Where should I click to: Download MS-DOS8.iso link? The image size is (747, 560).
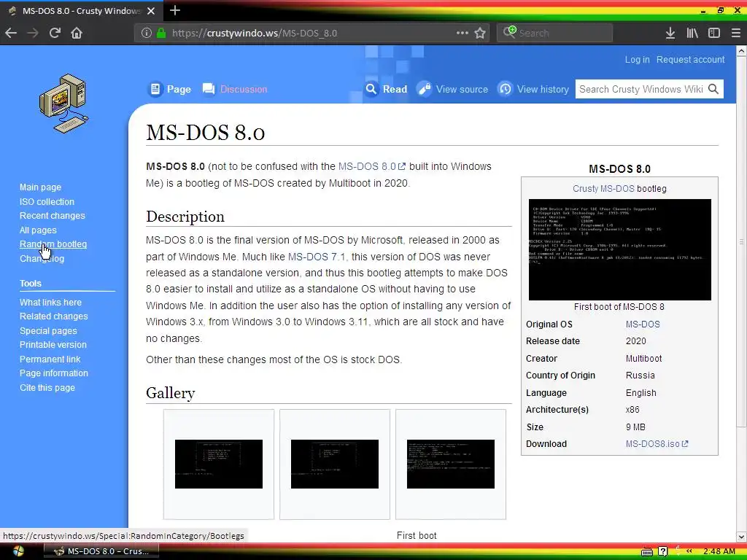657,444
